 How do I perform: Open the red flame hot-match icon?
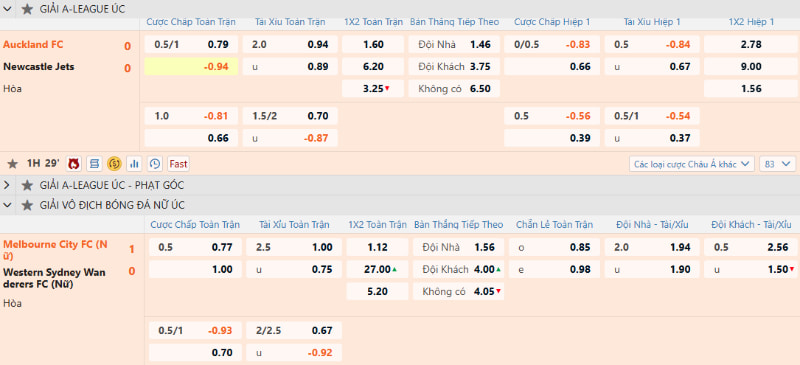tap(74, 164)
